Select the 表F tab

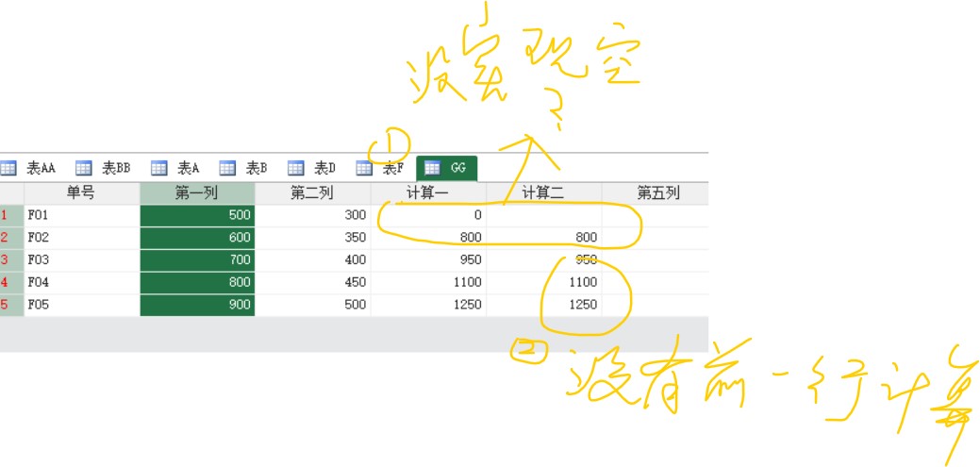pyautogui.click(x=381, y=168)
